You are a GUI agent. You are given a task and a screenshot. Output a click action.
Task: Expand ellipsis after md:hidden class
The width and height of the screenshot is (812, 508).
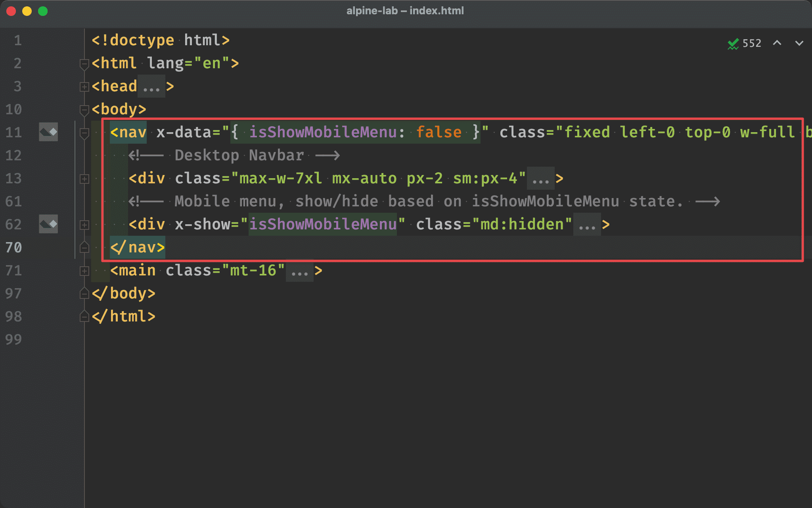(587, 225)
